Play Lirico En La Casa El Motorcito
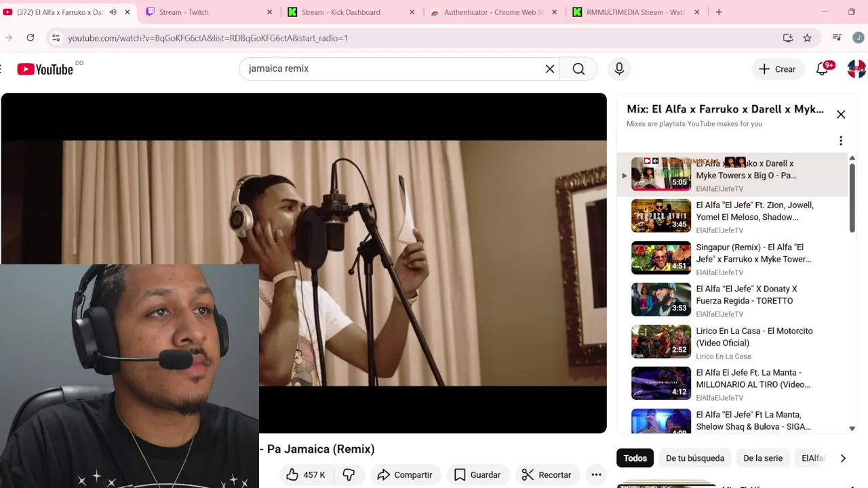 (732, 342)
